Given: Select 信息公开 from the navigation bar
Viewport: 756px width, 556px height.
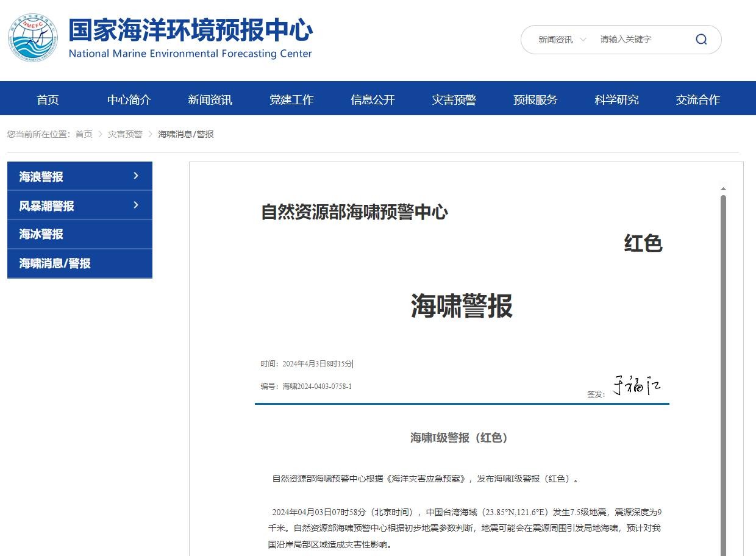Looking at the screenshot, I should click(x=373, y=100).
